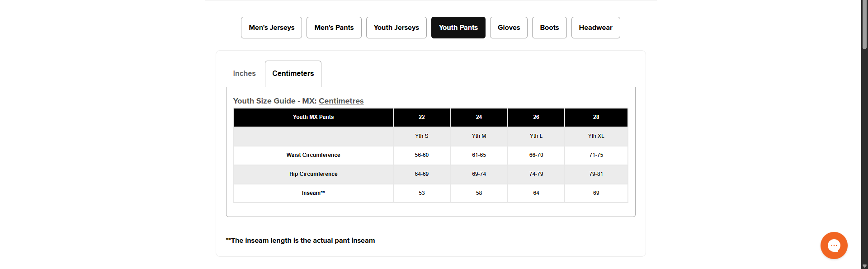Image resolution: width=868 pixels, height=269 pixels.
Task: Select the Men's Jerseys category
Action: (x=271, y=28)
